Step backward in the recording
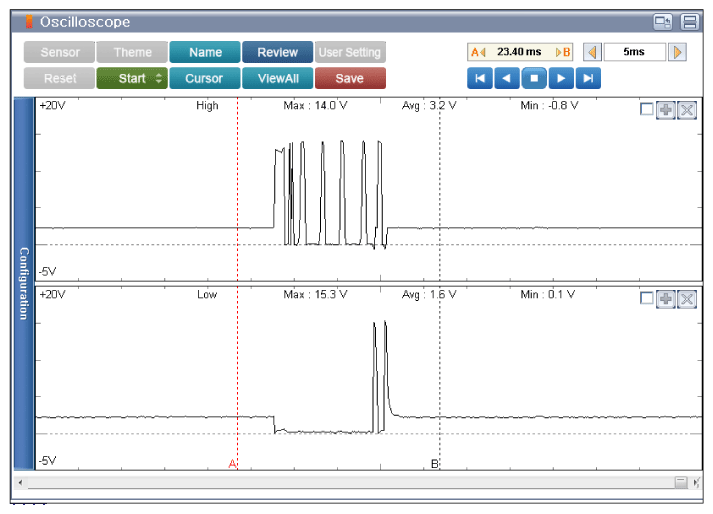The height and width of the screenshot is (514, 713). [507, 78]
